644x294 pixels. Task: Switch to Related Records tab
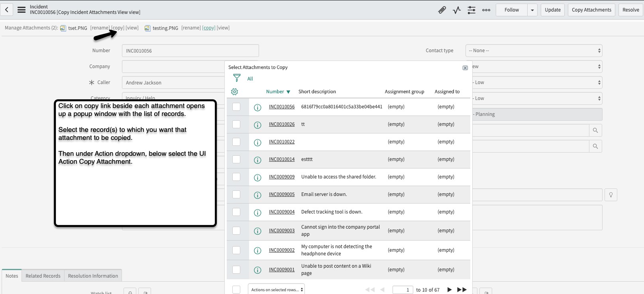point(43,276)
